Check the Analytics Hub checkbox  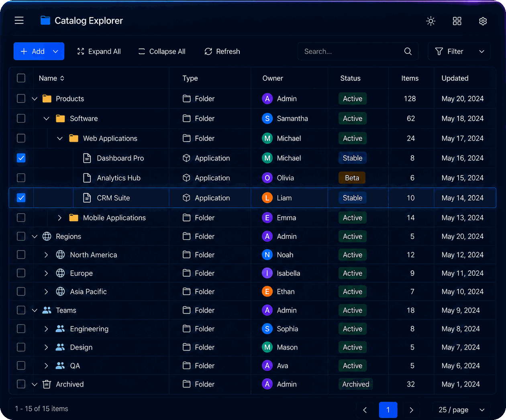[21, 178]
